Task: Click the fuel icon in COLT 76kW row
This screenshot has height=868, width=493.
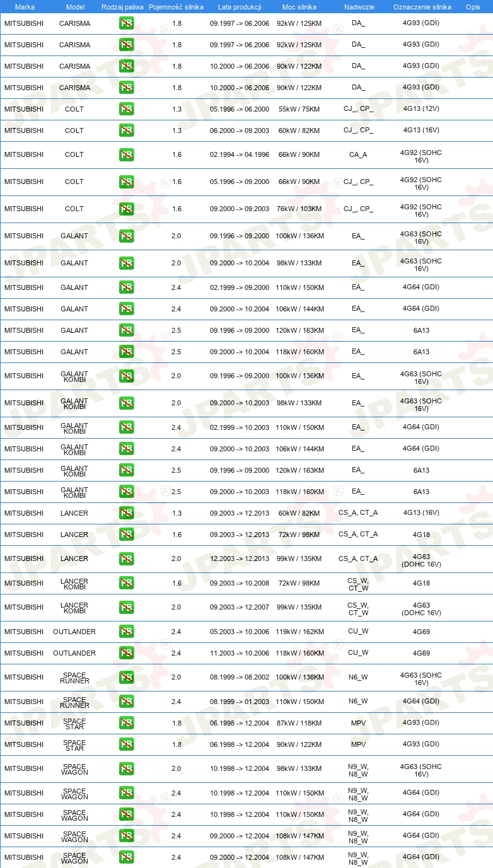Action: tap(126, 209)
